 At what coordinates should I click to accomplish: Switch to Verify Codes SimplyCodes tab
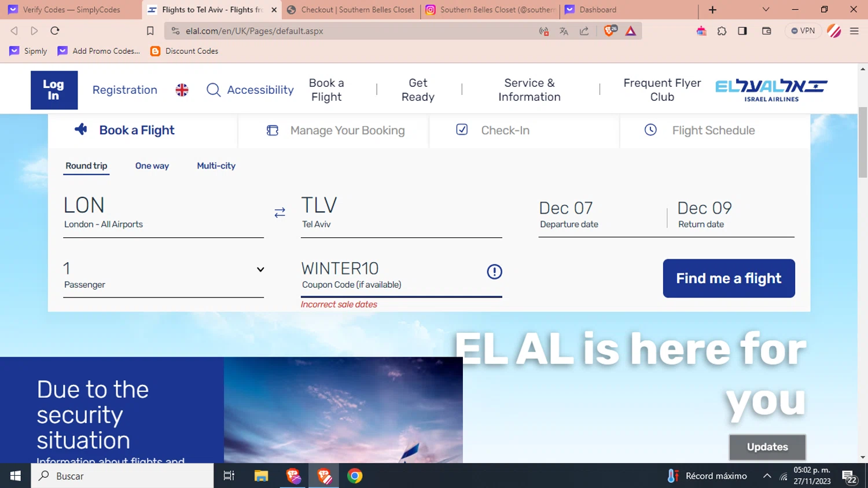(71, 10)
